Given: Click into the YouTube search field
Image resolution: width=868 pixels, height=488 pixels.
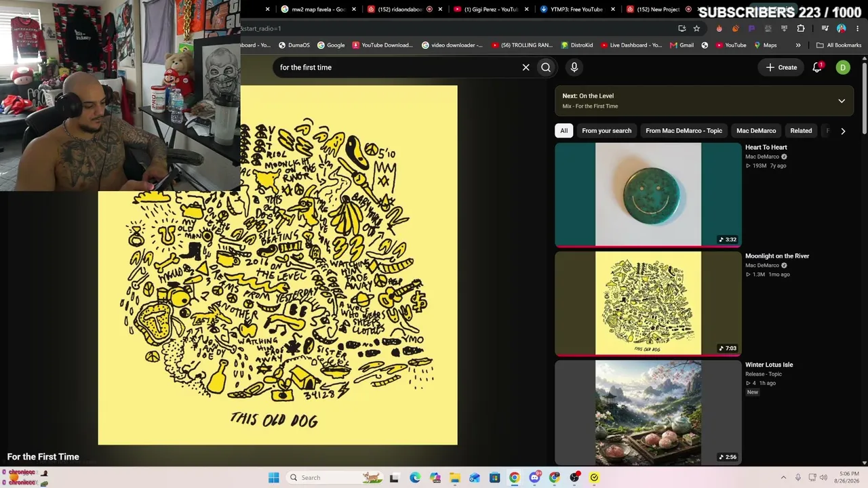Looking at the screenshot, I should coord(397,67).
